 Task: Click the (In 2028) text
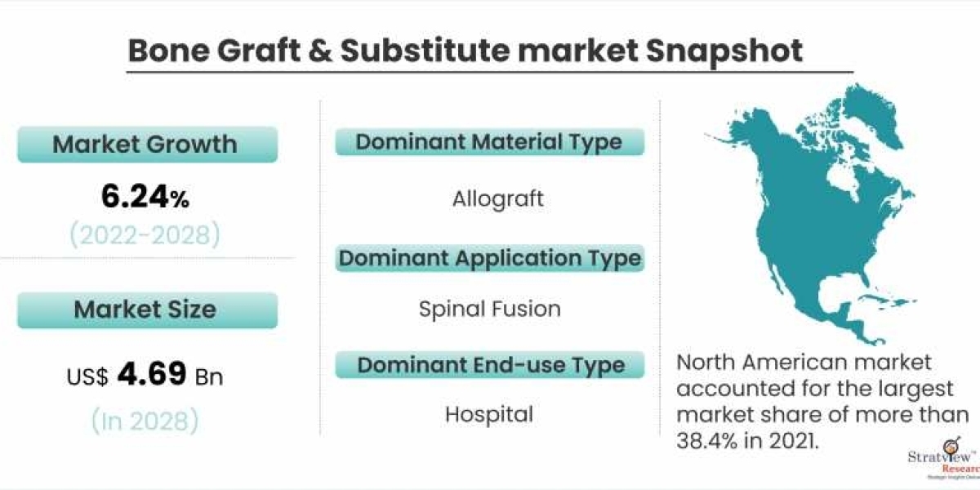144,420
